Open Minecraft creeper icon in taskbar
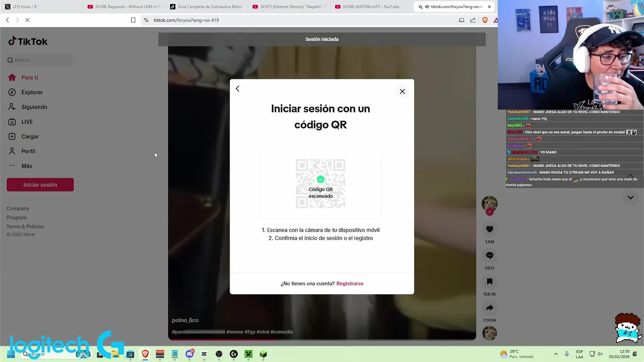The height and width of the screenshot is (362, 644). pos(249,354)
